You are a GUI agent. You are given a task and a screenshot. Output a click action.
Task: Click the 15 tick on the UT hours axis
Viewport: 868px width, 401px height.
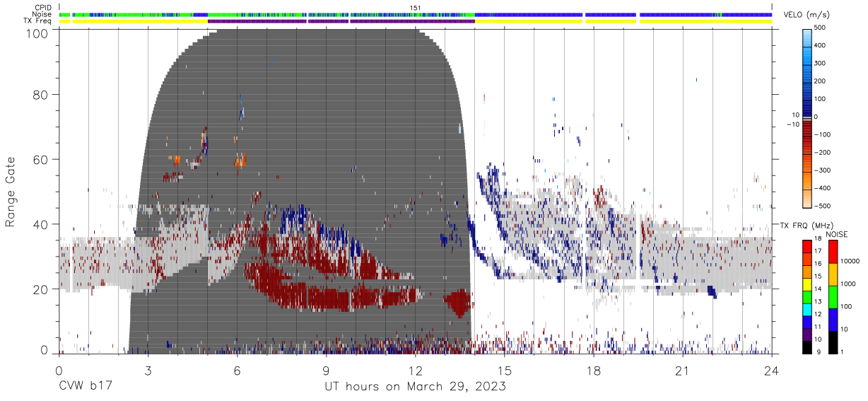(505, 370)
